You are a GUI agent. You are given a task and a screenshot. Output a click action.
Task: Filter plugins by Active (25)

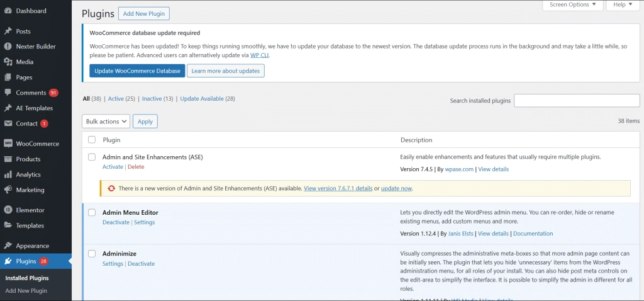(x=121, y=99)
